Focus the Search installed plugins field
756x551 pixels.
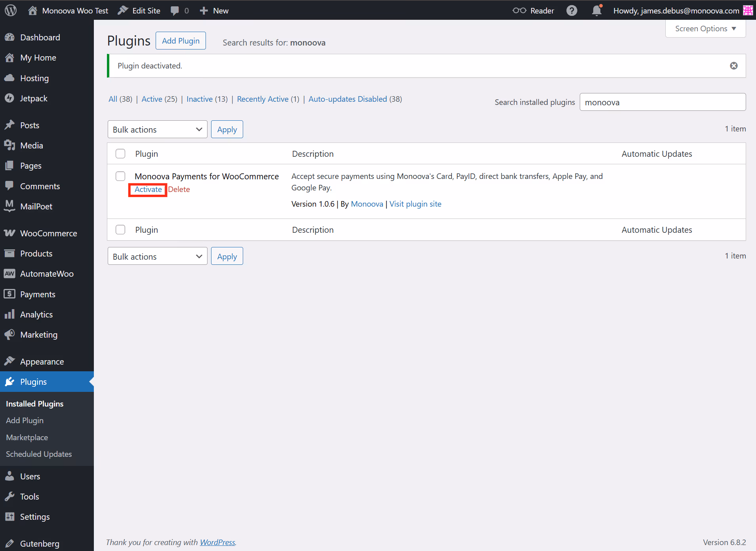(663, 102)
